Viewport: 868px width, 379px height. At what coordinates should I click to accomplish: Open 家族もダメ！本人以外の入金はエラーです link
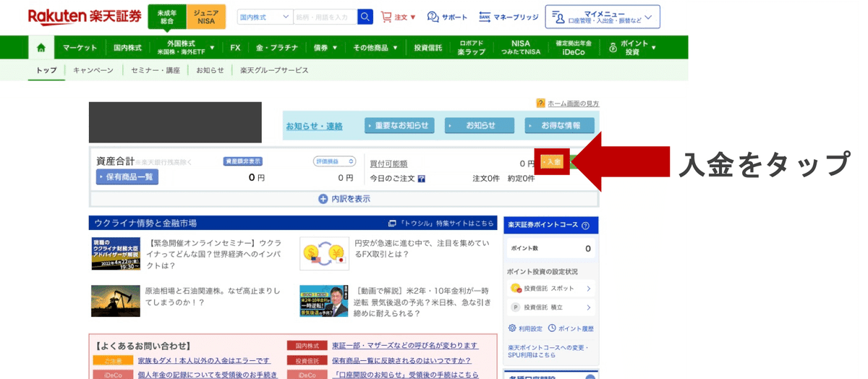pos(204,361)
